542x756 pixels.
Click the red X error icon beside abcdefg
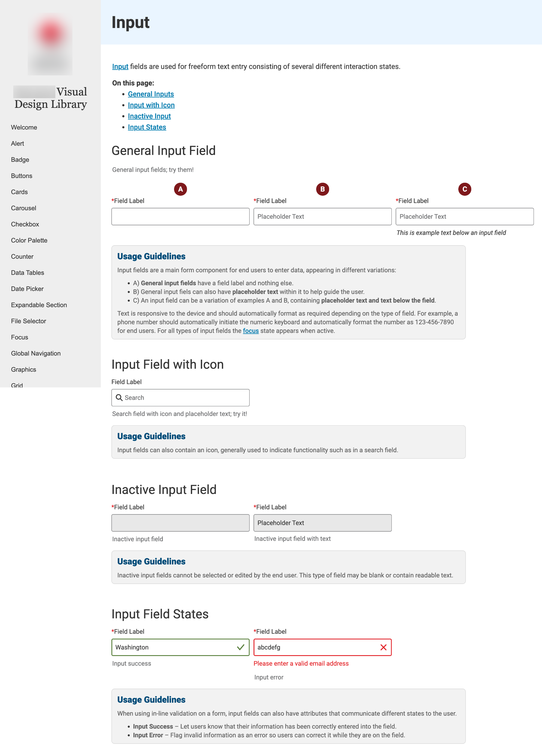(383, 647)
